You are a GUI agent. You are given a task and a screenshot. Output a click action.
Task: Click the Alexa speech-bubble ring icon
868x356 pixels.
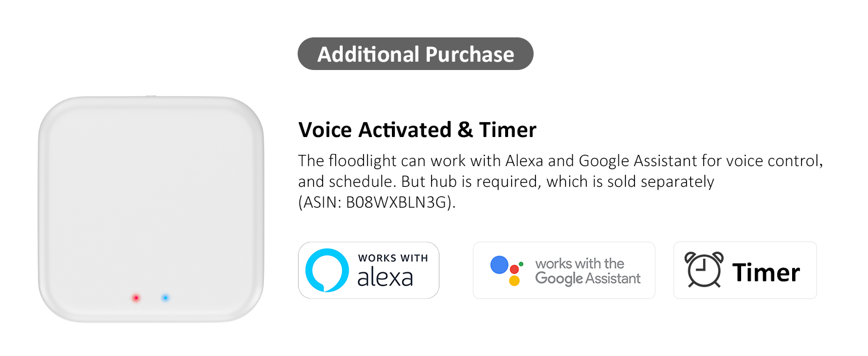coord(327,270)
